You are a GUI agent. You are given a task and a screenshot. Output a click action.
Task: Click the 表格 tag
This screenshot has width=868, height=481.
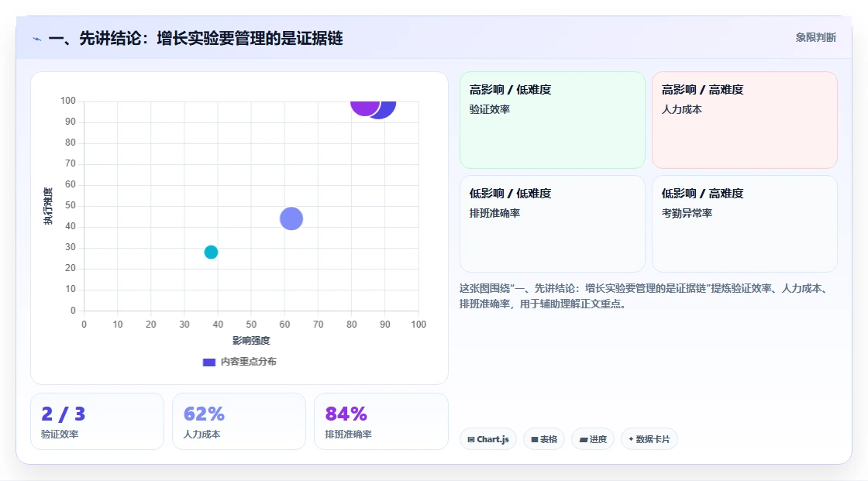[544, 439]
